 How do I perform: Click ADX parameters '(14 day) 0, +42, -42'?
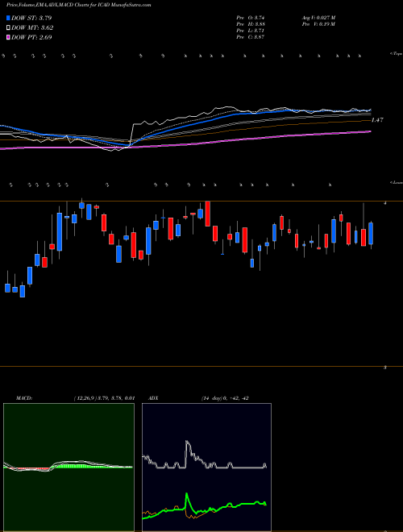225,398
